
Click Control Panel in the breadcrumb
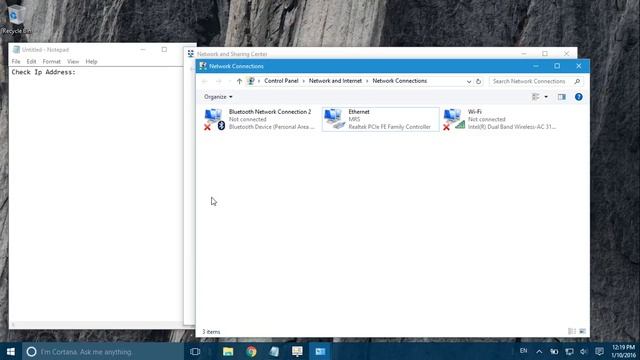tap(281, 81)
